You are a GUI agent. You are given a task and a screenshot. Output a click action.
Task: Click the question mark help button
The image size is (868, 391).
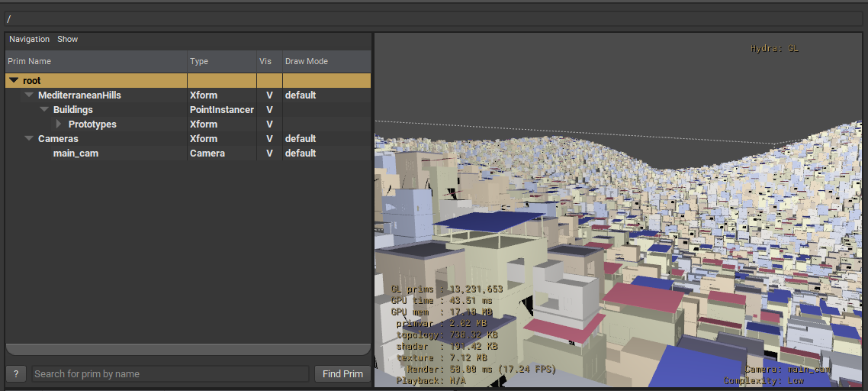click(16, 373)
